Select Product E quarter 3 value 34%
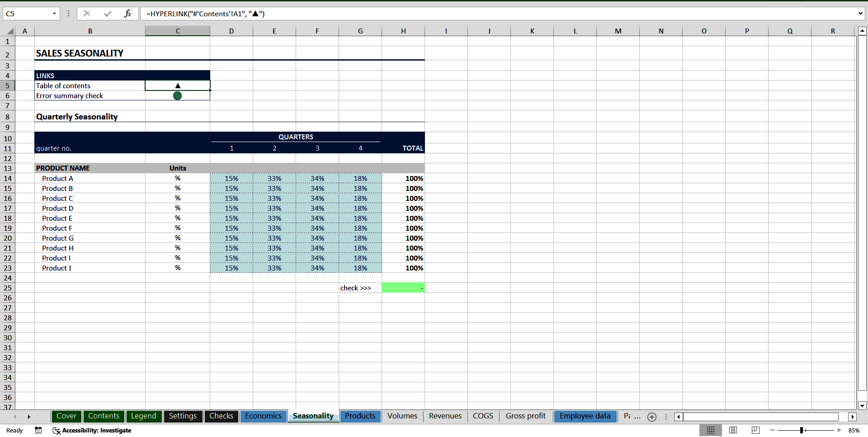The width and height of the screenshot is (868, 437). click(317, 218)
